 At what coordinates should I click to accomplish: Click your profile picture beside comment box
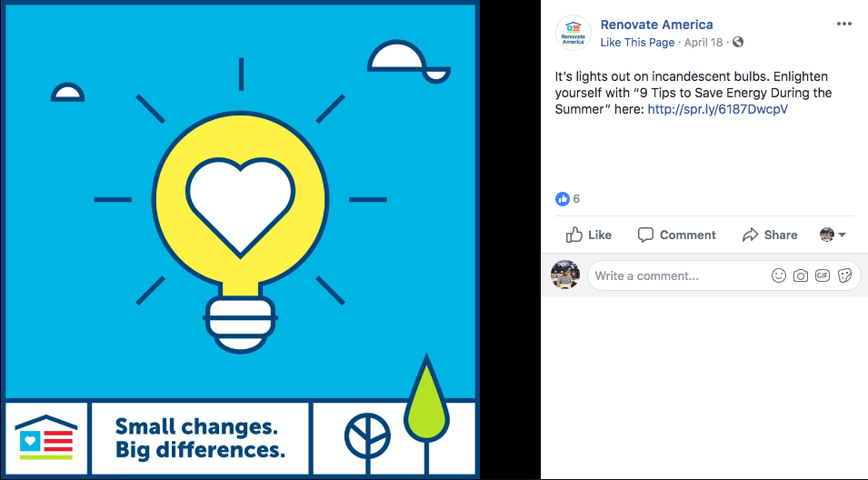pos(565,275)
